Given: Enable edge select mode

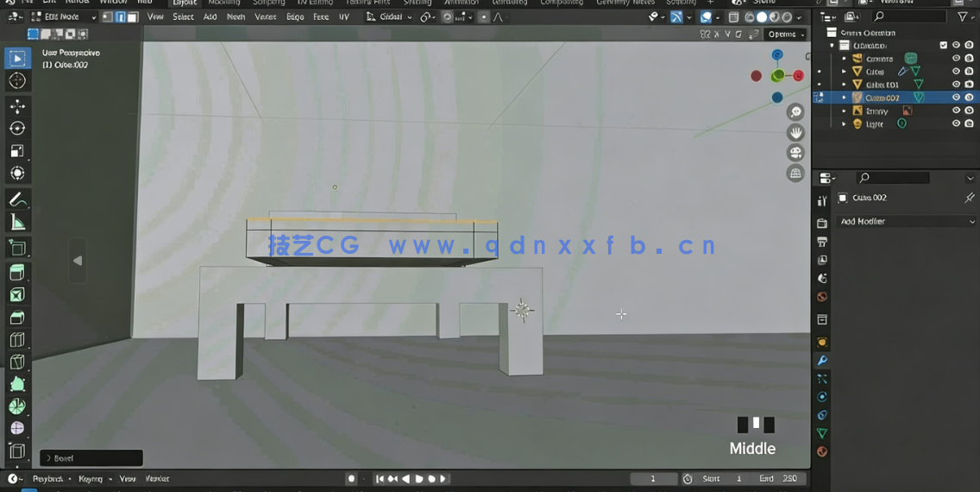Looking at the screenshot, I should tap(120, 17).
